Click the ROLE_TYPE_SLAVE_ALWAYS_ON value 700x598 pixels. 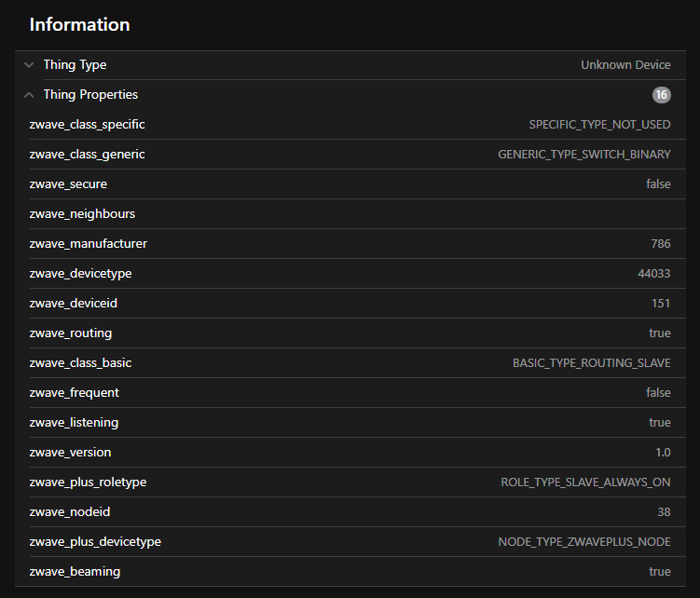click(x=585, y=482)
